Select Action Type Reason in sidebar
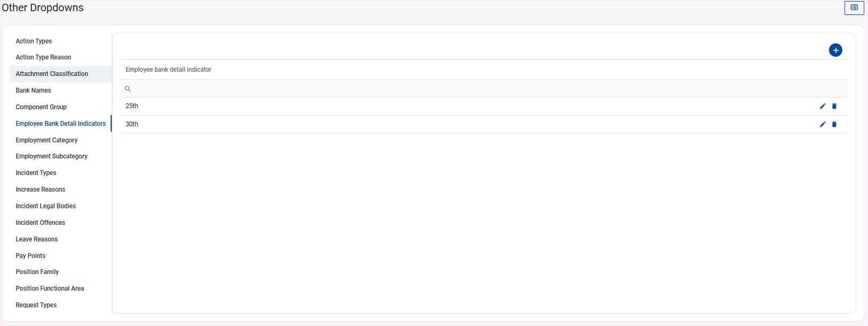Screen dimensions: 868x326 coord(43,57)
